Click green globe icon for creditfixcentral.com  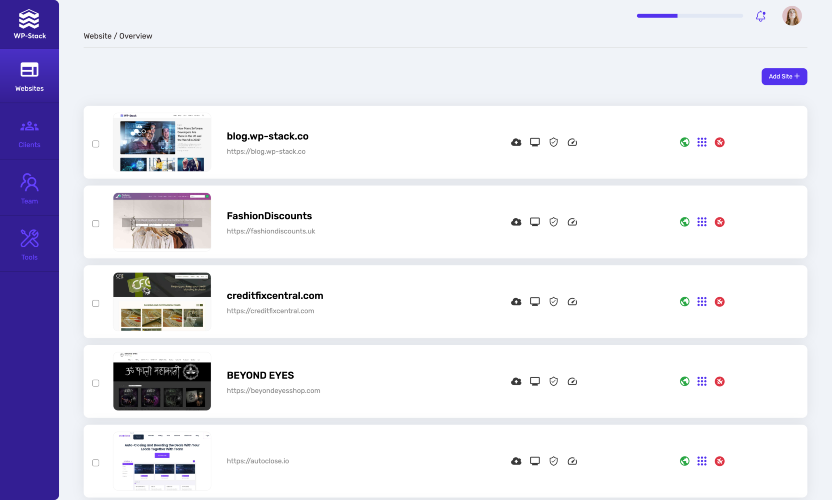684,301
